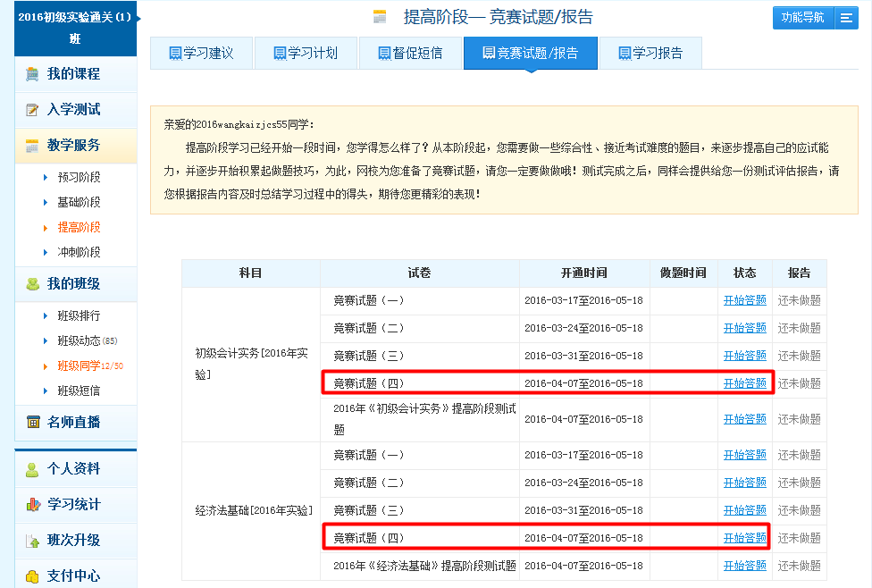Click the 教学服务 section icon

33,146
